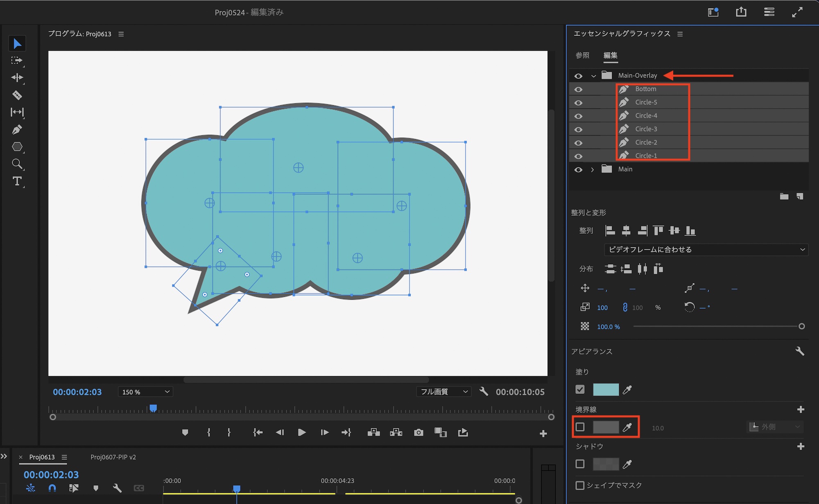This screenshot has width=819, height=504.
Task: Select the Pen tool in toolbar
Action: click(17, 130)
